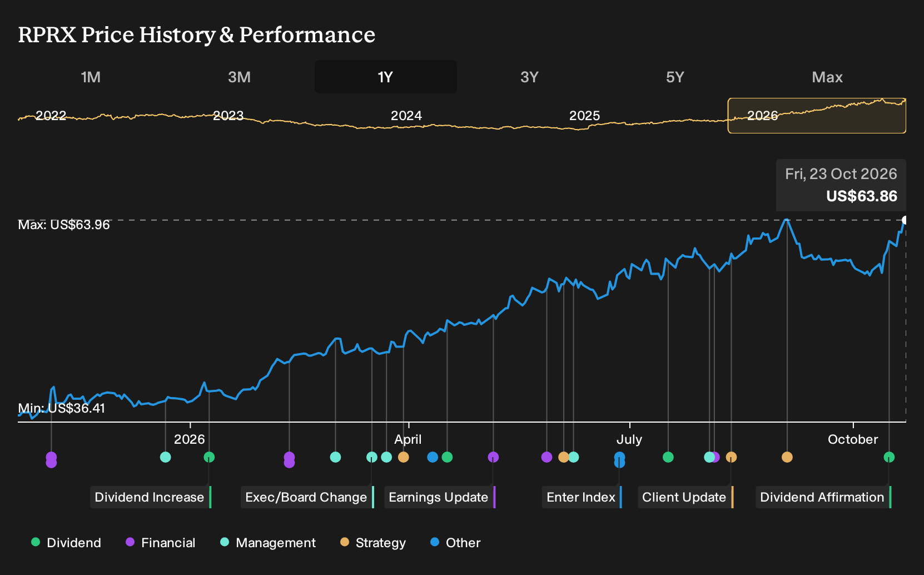Viewport: 924px width, 575px height.
Task: Click the highlighted range selector on the overview timeline
Action: point(817,116)
